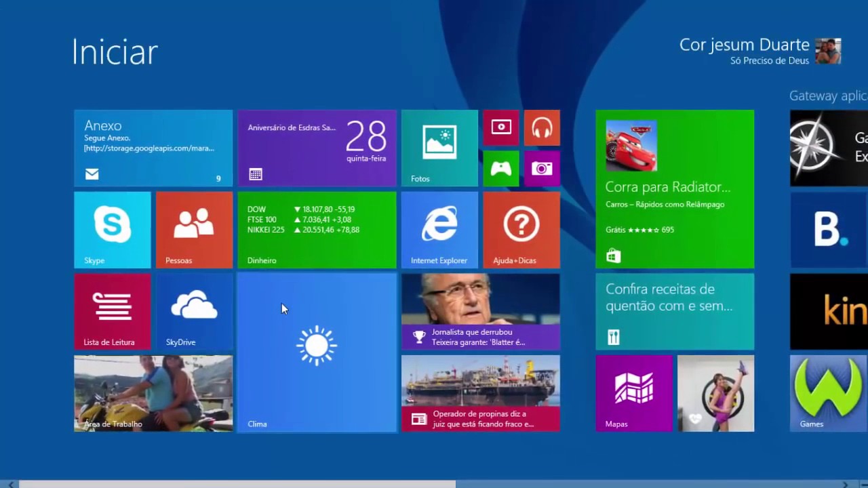Viewport: 868px width, 488px height.
Task: Launch the Video app tile
Action: pos(501,127)
